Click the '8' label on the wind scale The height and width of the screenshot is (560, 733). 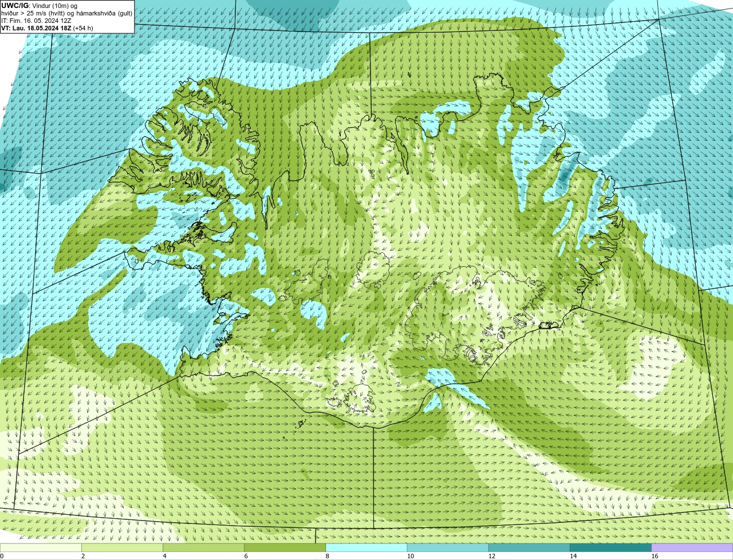(x=328, y=556)
